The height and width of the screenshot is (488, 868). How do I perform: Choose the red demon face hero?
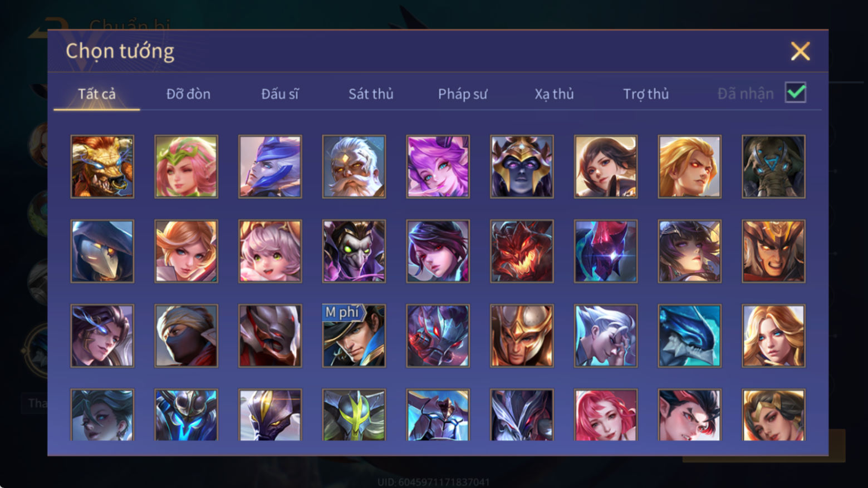(x=522, y=252)
